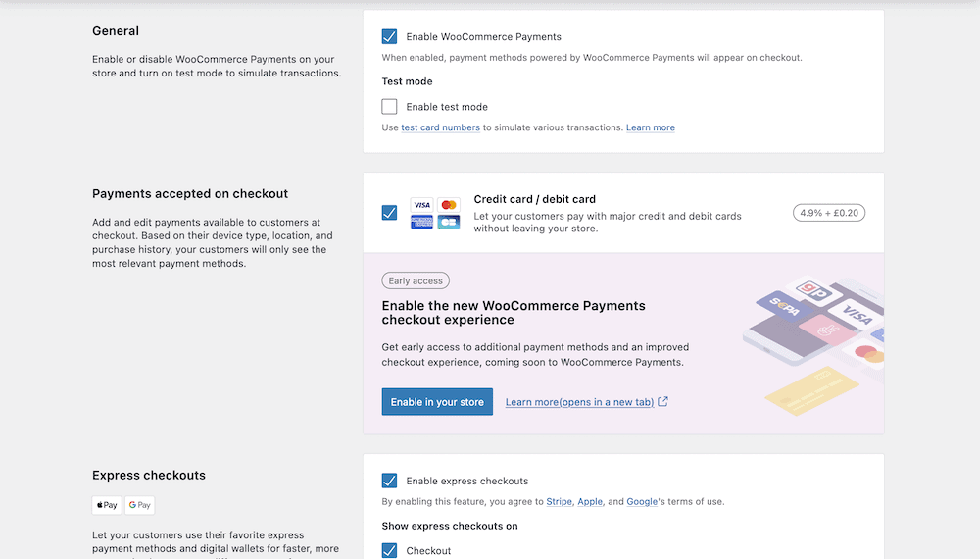980x559 pixels.
Task: Open Learn more (opens in a new tab) link
Action: coord(579,402)
